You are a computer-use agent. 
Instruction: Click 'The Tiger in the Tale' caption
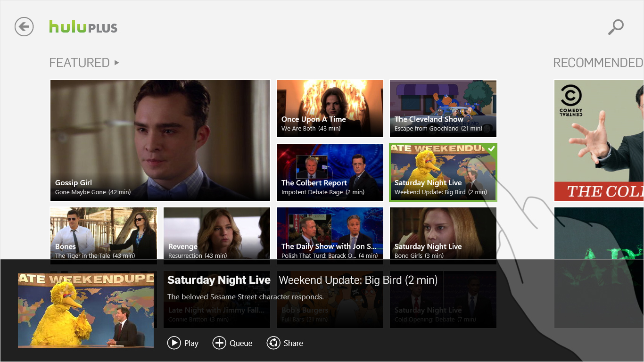83,255
